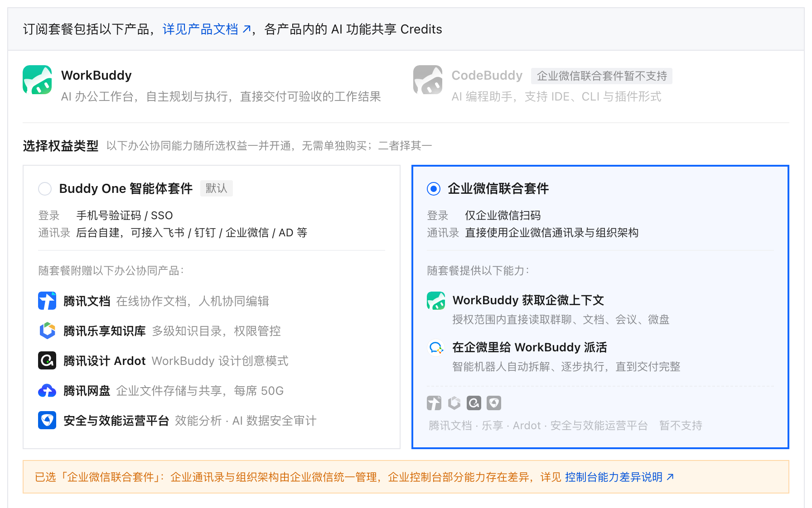The image size is (812, 508).
Task: Click 在企微里给 WorkBuddy 派活 heading
Action: pyautogui.click(x=530, y=347)
